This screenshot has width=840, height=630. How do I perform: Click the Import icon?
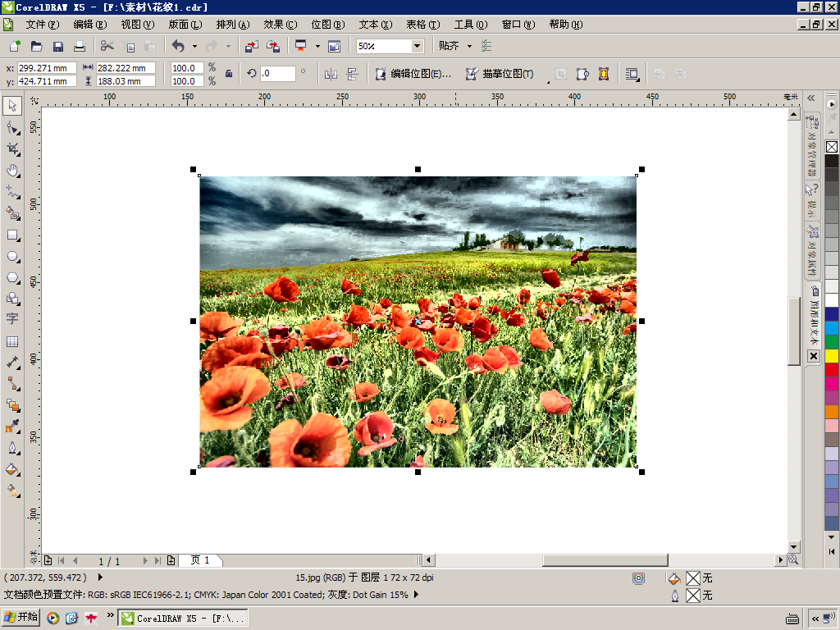tap(251, 46)
